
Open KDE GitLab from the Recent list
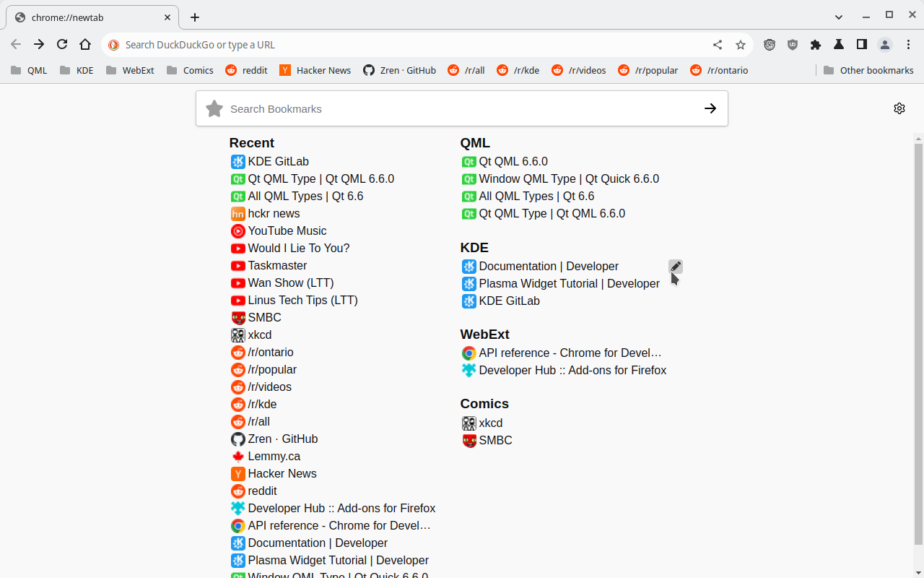tap(278, 161)
